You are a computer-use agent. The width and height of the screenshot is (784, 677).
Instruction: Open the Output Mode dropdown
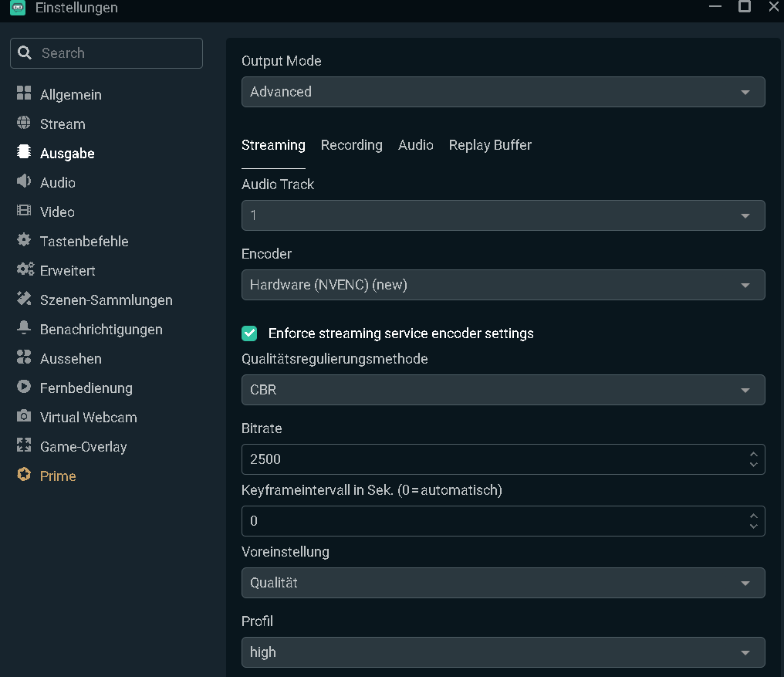502,92
